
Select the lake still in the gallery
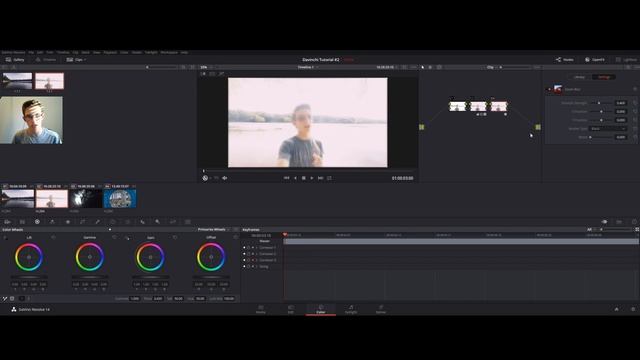(17, 81)
